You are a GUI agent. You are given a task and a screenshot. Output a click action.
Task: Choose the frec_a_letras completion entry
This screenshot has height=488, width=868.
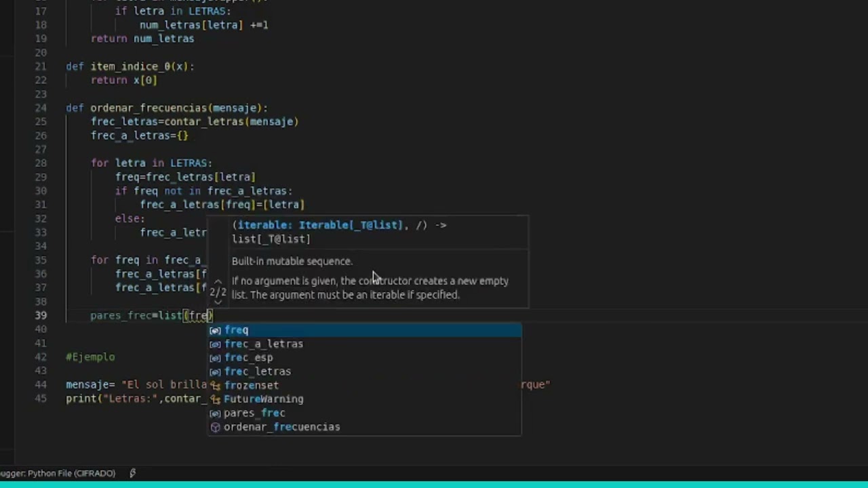(x=263, y=344)
